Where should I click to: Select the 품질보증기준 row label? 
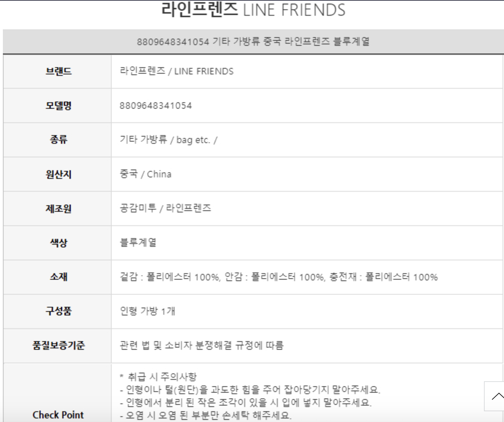[58, 345]
